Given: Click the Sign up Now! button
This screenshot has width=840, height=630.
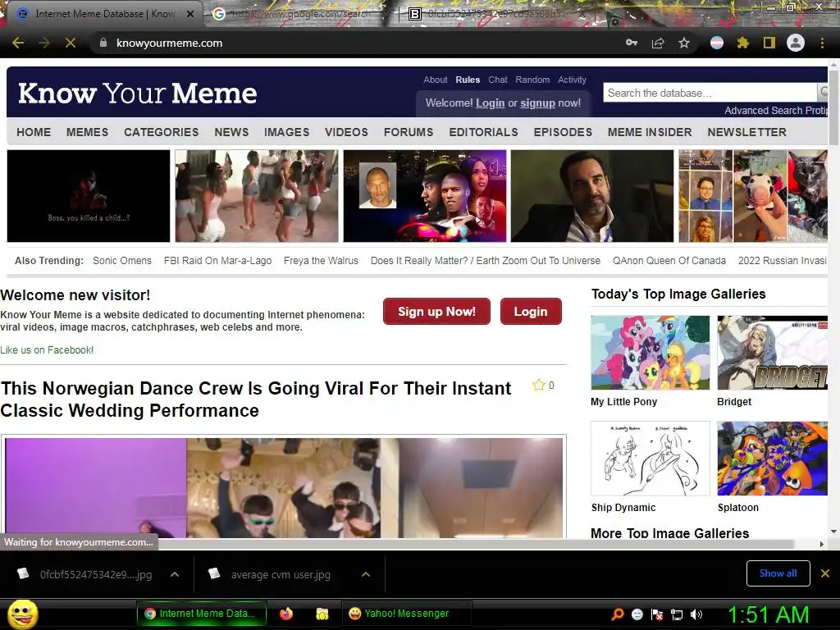Looking at the screenshot, I should click(436, 311).
